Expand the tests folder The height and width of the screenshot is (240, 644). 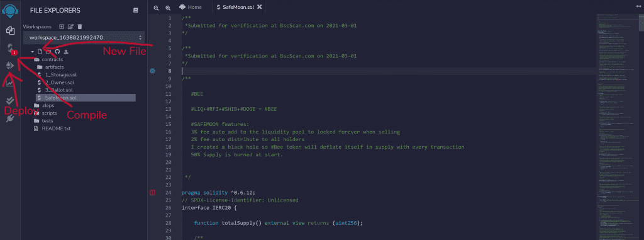pos(44,120)
